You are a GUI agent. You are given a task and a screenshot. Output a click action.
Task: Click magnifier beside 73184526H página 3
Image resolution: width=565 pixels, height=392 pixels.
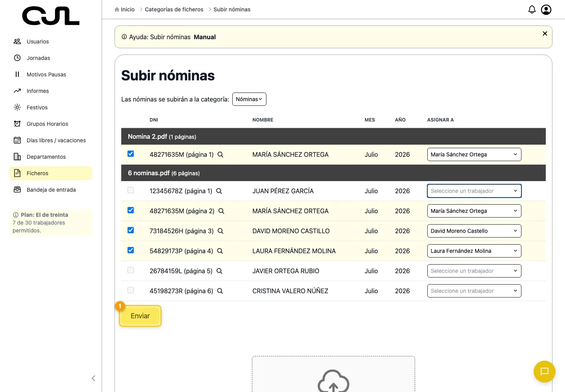pyautogui.click(x=221, y=231)
